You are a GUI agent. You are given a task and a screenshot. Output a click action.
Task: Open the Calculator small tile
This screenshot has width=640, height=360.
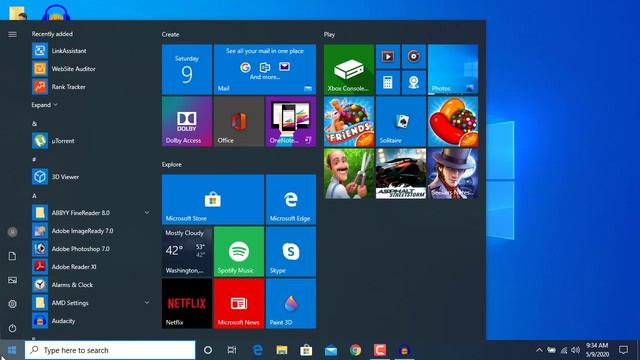388,82
